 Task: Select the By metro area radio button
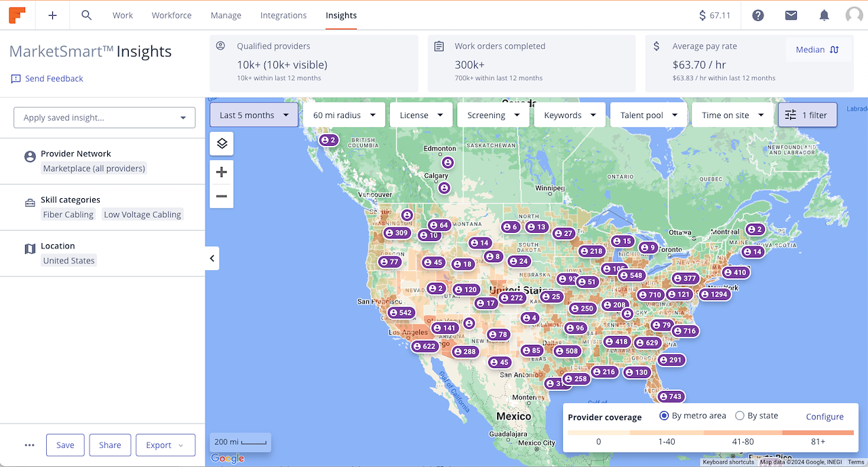point(665,415)
